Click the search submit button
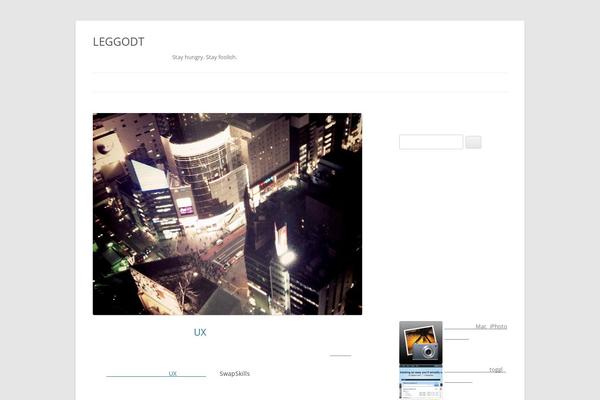 473,142
